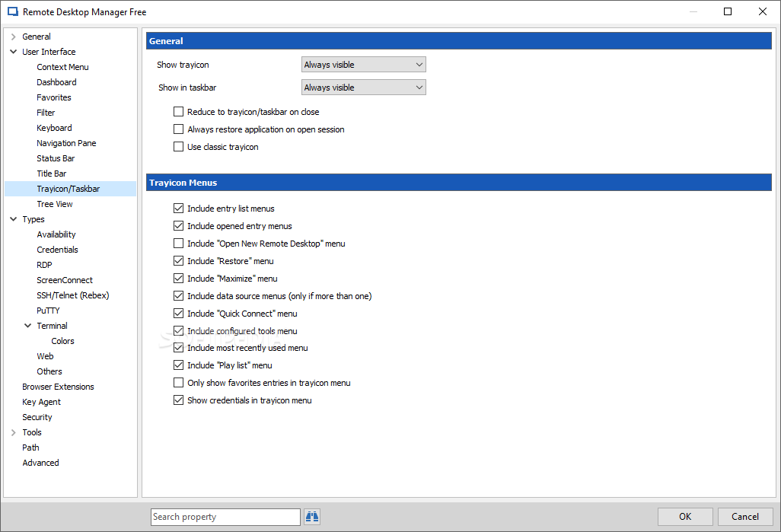Select the Trayicon/Taskbar tree item

(69, 189)
